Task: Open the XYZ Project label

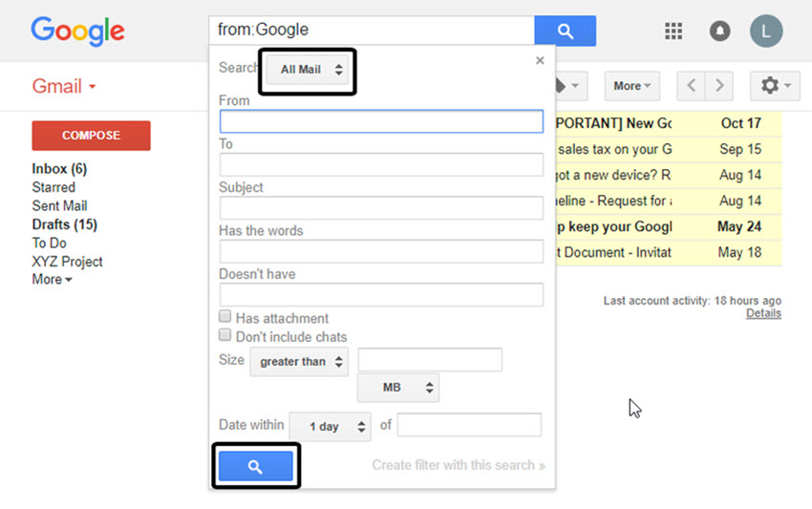Action: click(67, 262)
